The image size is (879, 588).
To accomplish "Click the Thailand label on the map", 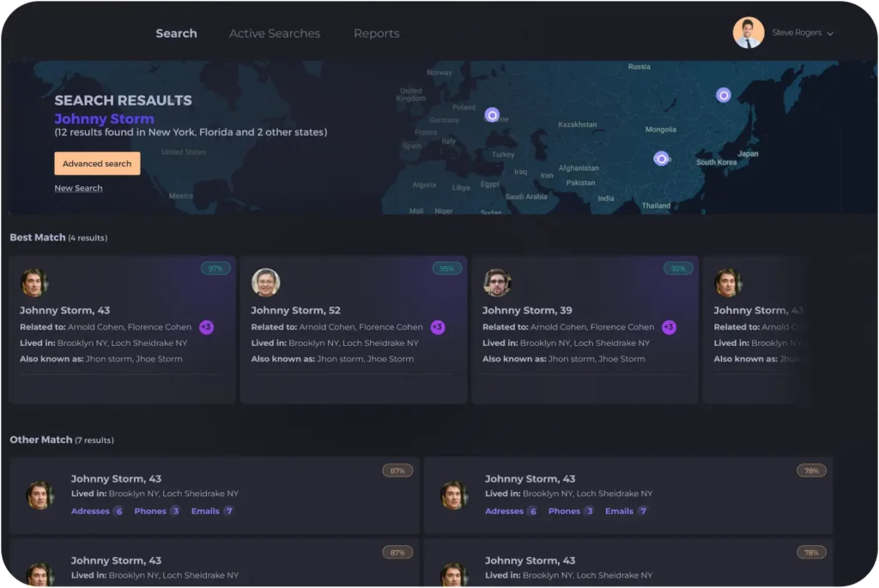I will tap(656, 206).
